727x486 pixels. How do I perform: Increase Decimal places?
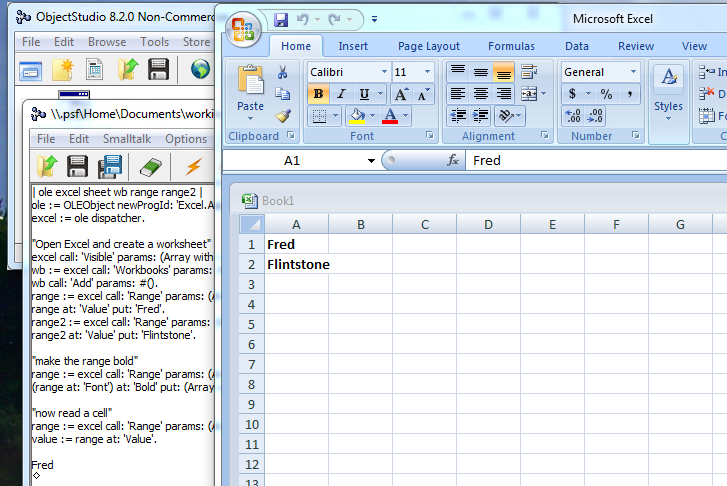pyautogui.click(x=573, y=116)
